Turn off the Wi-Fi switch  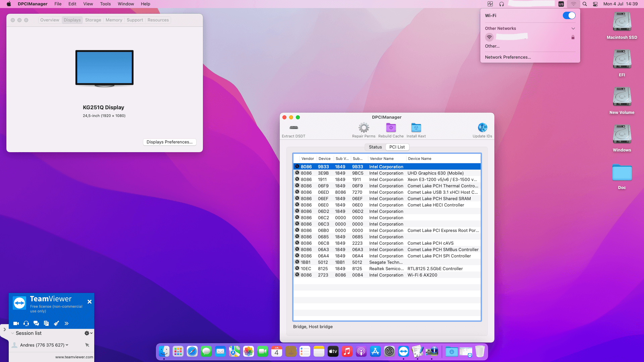(569, 15)
